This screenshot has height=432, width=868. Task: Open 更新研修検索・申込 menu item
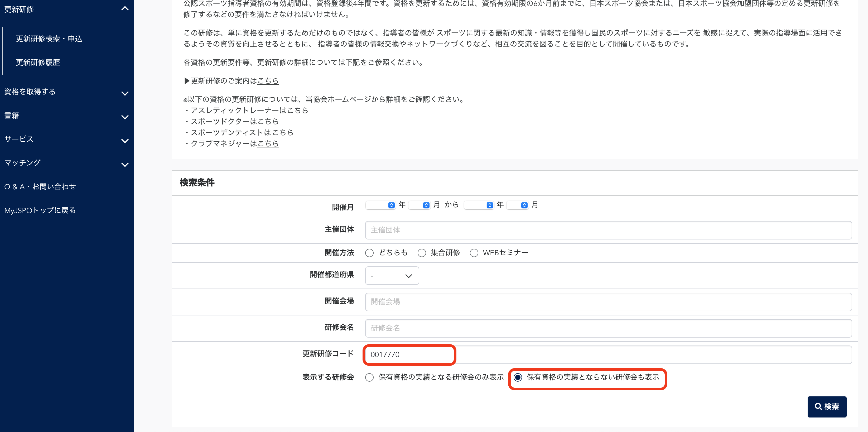49,39
